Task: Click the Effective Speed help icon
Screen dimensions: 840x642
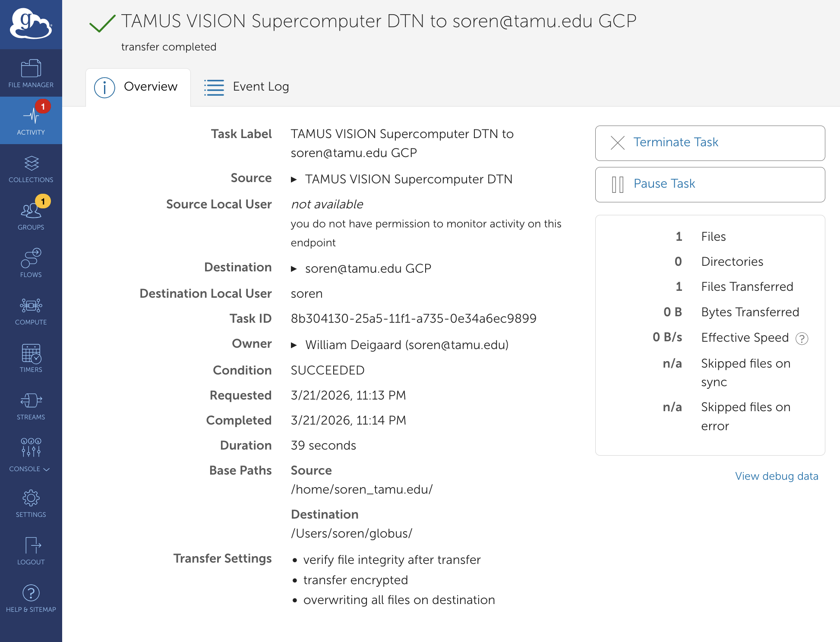Action: [x=802, y=339]
